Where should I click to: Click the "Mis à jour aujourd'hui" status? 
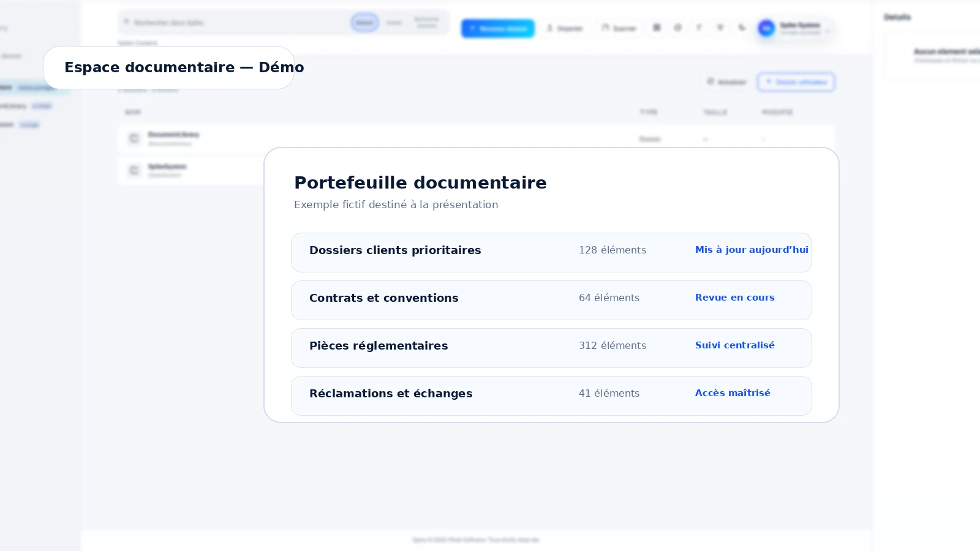click(x=752, y=250)
